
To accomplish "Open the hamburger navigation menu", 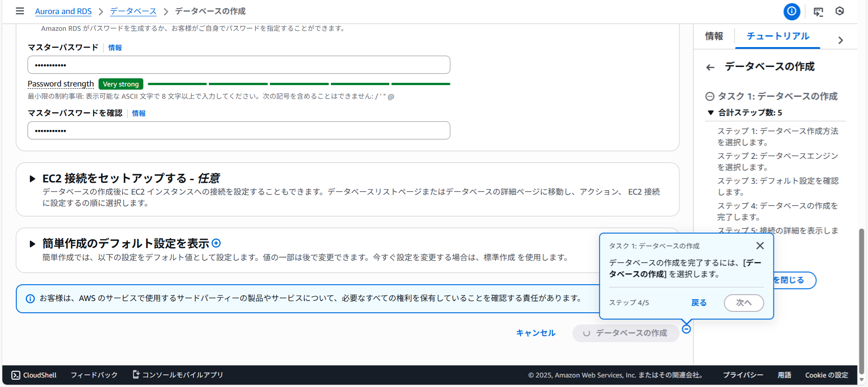I will [x=20, y=11].
